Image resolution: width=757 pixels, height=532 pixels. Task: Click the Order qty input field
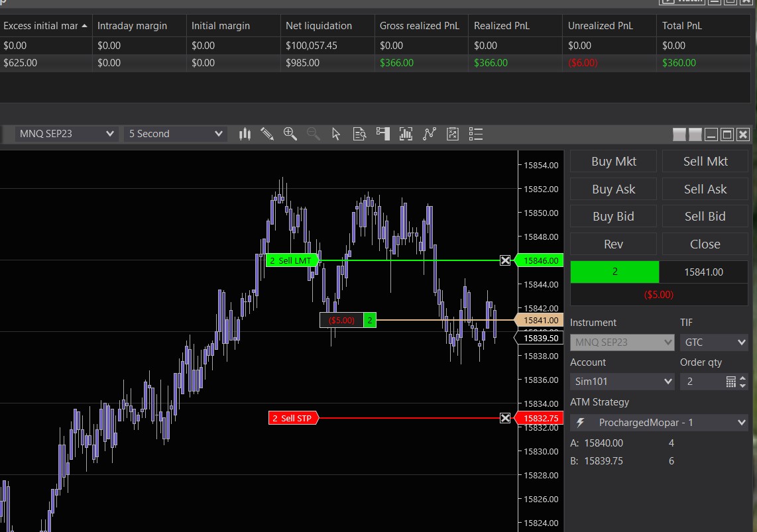point(701,382)
